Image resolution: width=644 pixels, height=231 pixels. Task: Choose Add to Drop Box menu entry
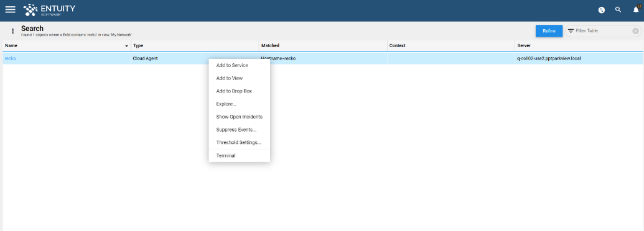(x=240, y=91)
